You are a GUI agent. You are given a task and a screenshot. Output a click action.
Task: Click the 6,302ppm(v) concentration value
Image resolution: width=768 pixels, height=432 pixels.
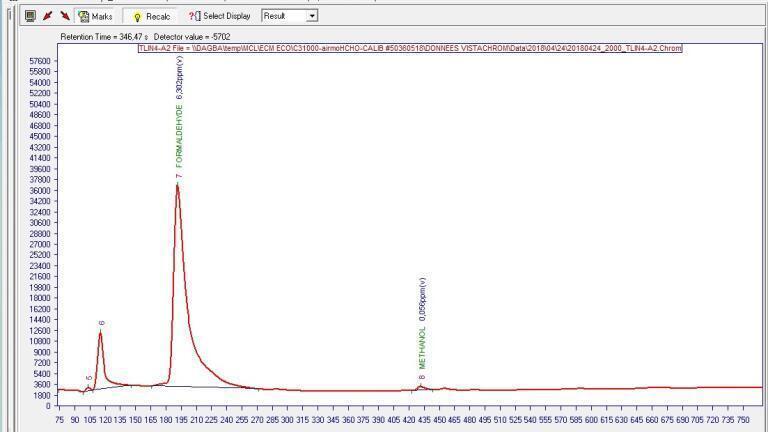(179, 78)
